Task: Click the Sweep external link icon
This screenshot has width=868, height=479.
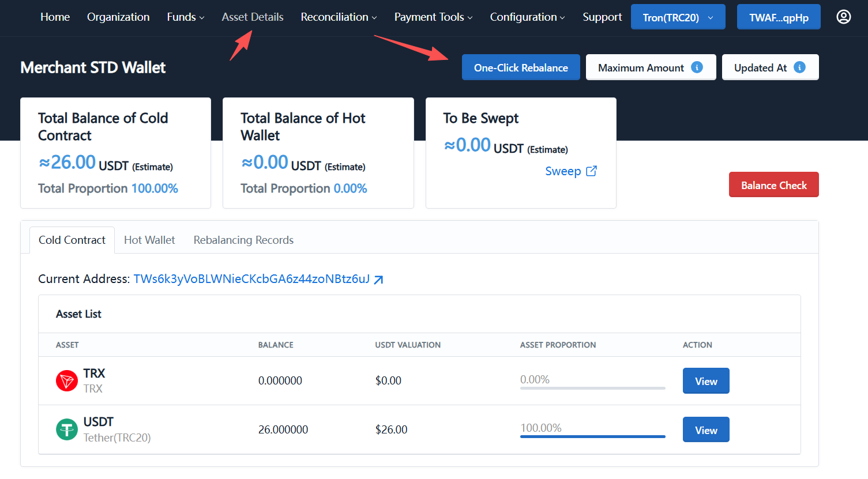Action: (591, 171)
